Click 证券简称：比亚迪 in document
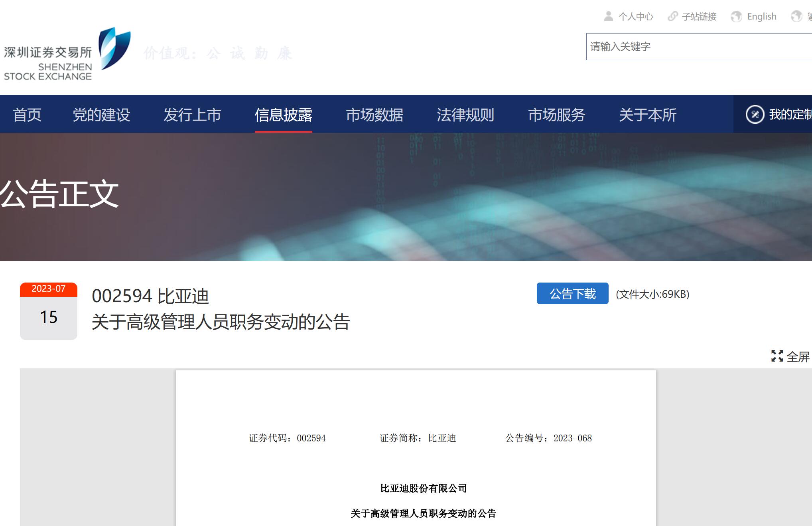This screenshot has width=812, height=526. pyautogui.click(x=418, y=438)
